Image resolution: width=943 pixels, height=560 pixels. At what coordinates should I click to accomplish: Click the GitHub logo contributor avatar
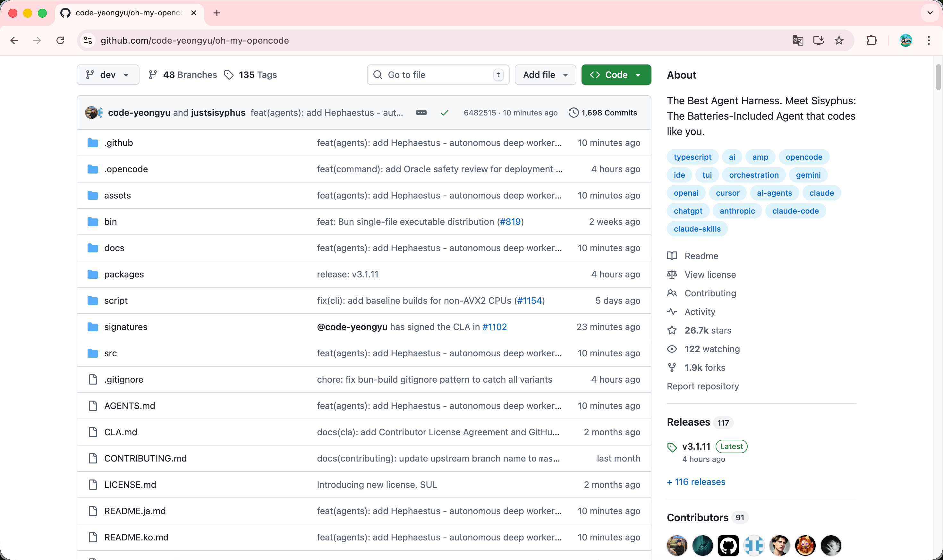pyautogui.click(x=728, y=545)
